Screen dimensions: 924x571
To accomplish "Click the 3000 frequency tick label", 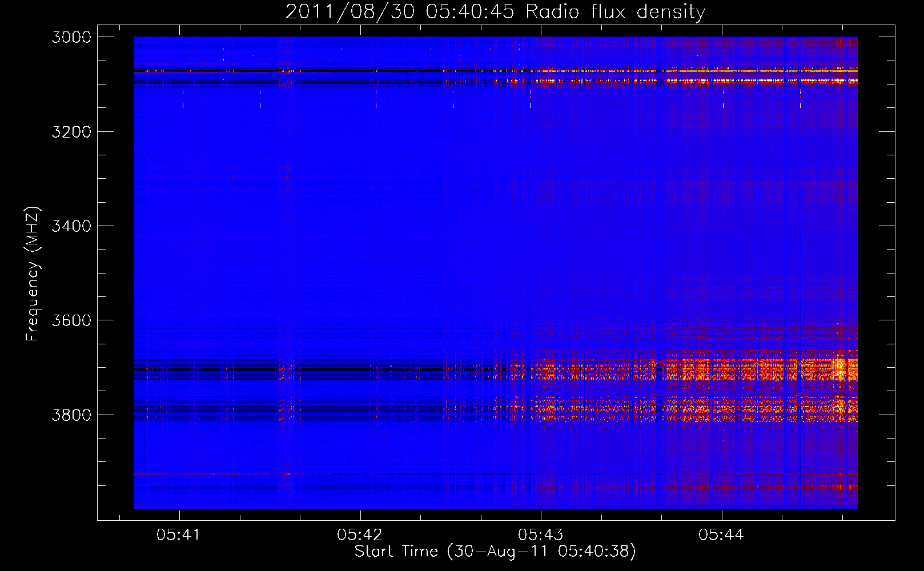I will (71, 37).
